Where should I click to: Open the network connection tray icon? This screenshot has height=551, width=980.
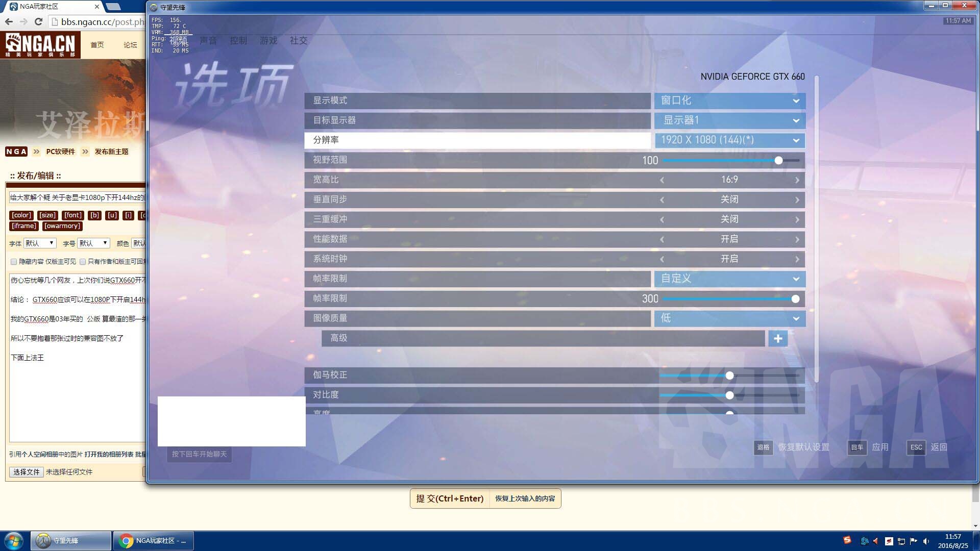coord(901,541)
